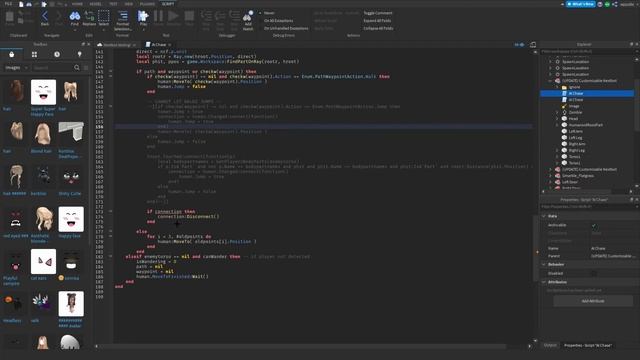
Task: Select the highlighted AI Chase script in Explorer
Action: pyautogui.click(x=587, y=93)
